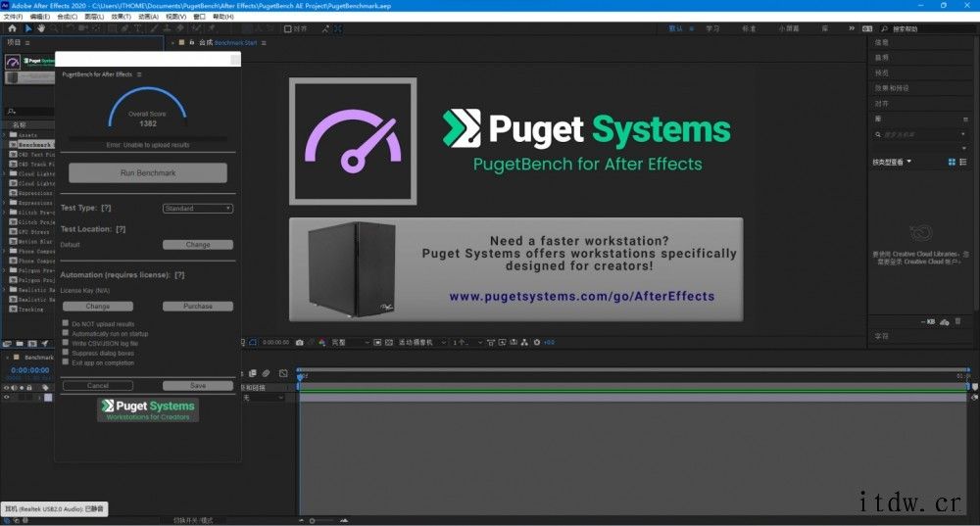Open the Composition menu
The image size is (980, 526).
(x=67, y=17)
